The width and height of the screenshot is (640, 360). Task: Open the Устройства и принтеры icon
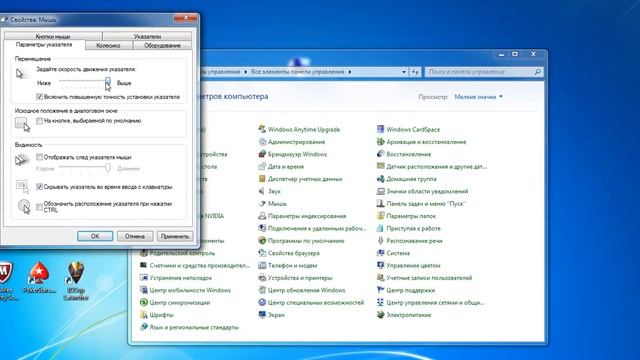[262, 278]
